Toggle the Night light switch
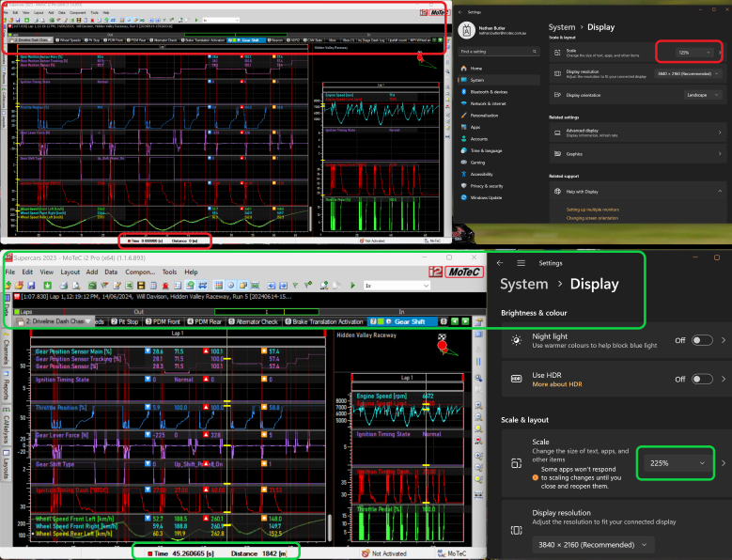 pyautogui.click(x=702, y=340)
